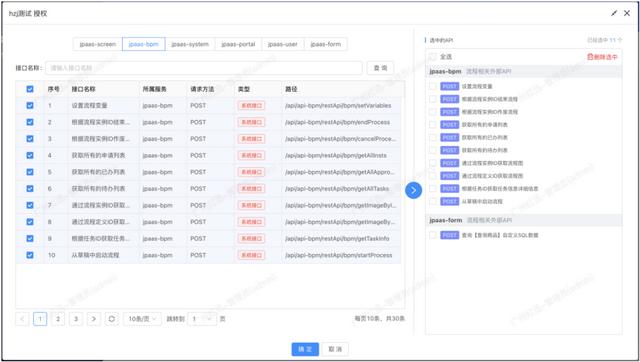Switch to the jpaas-system tab
The width and height of the screenshot is (640, 362).
coord(190,44)
